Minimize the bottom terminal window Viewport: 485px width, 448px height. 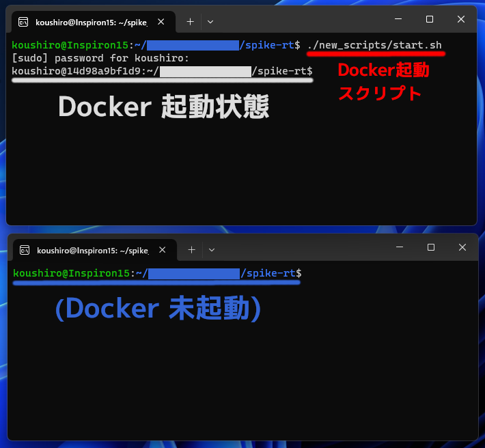tap(400, 247)
